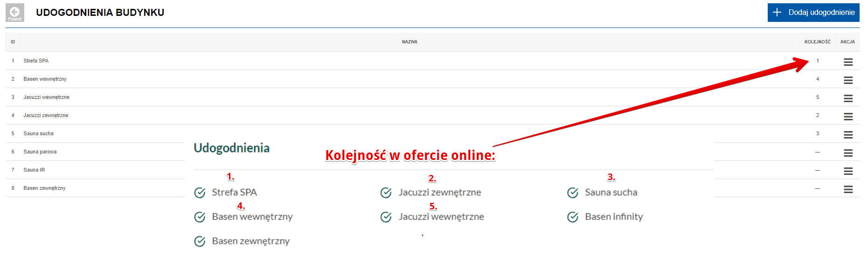The height and width of the screenshot is (270, 868).
Task: Click the check icon beside Sauna sucha amenity
Action: pyautogui.click(x=573, y=193)
